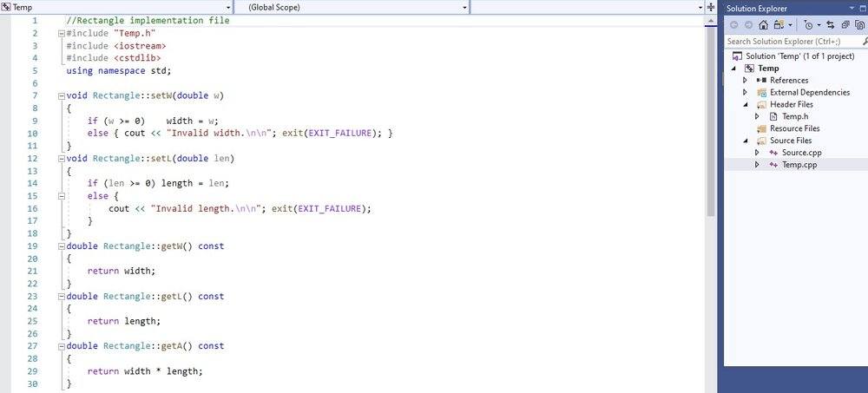
Task: Click the Back arrow in Solution Explorer toolbar
Action: click(734, 25)
